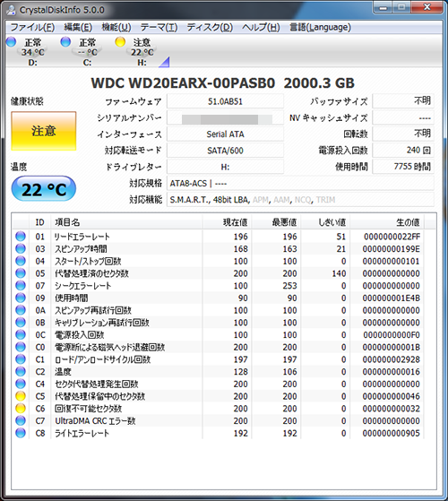Click the UltraDMA CRC エラー数 row name
This screenshot has width=448, height=501.
[95, 421]
